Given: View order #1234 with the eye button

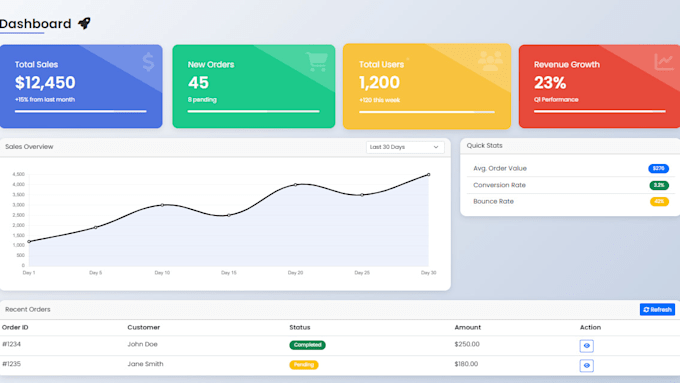Looking at the screenshot, I should click(587, 346).
